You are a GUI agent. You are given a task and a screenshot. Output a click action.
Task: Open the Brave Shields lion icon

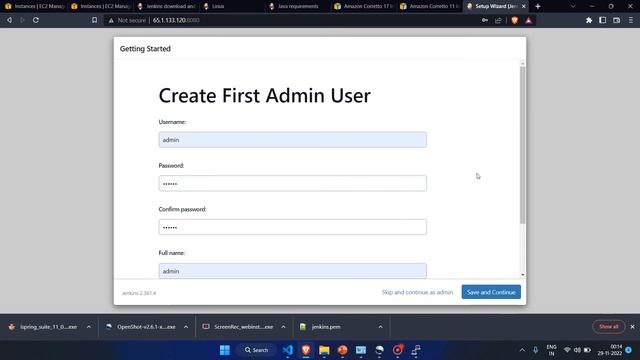[515, 20]
